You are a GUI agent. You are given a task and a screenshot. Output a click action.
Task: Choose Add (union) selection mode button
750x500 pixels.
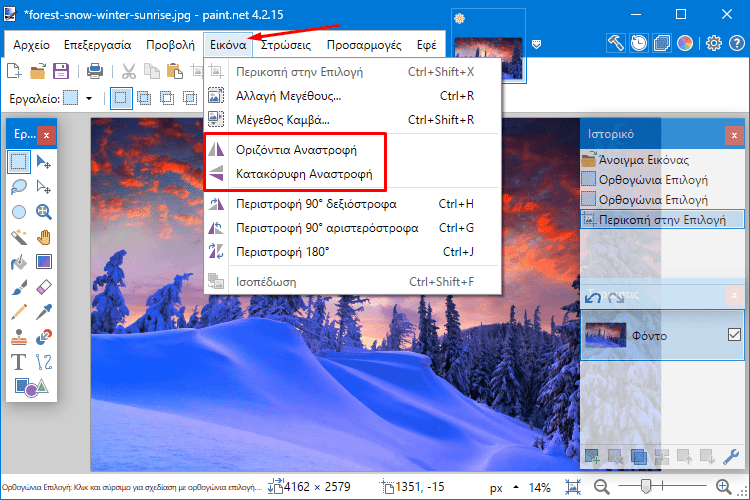click(144, 98)
